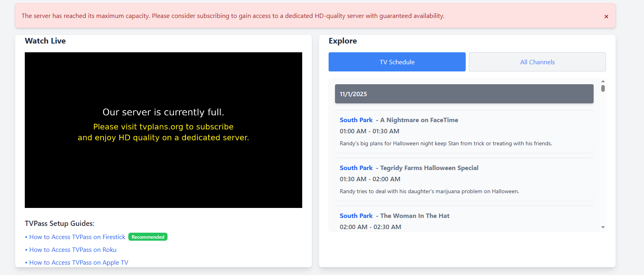Click the black video player area
The image size is (644, 275).
pyautogui.click(x=163, y=130)
